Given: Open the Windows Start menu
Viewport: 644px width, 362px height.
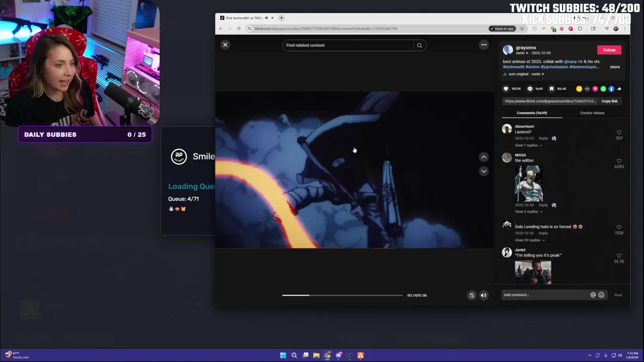Looking at the screenshot, I should pyautogui.click(x=283, y=355).
